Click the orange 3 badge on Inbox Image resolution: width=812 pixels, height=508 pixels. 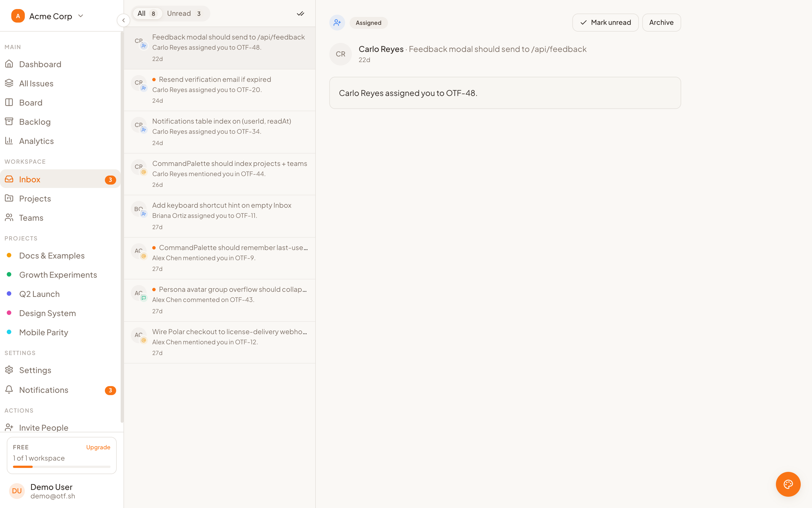(111, 180)
